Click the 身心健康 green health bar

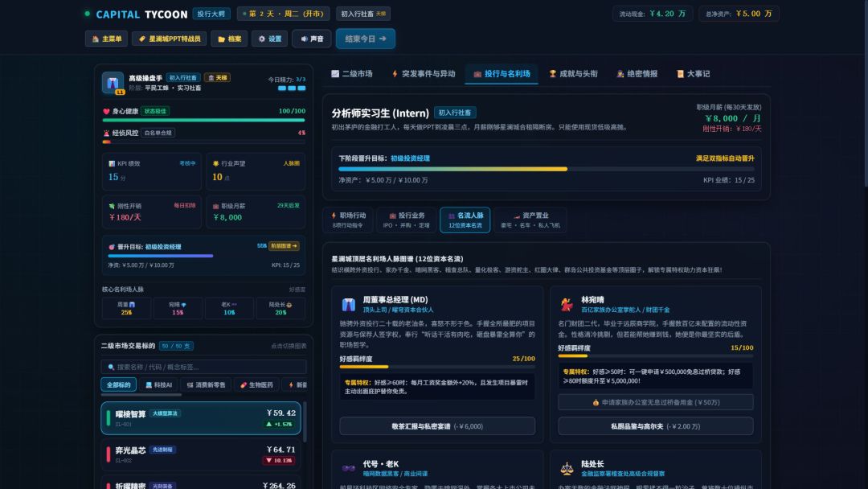click(x=203, y=120)
